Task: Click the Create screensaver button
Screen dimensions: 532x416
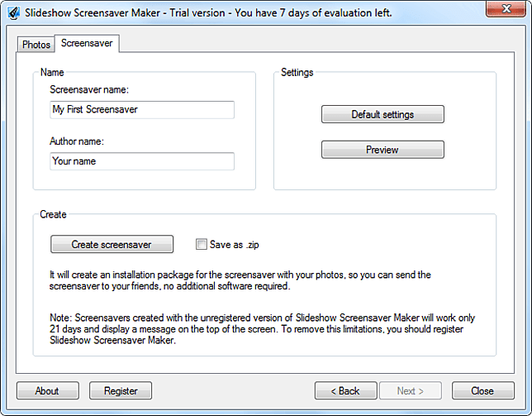Action: [x=112, y=245]
